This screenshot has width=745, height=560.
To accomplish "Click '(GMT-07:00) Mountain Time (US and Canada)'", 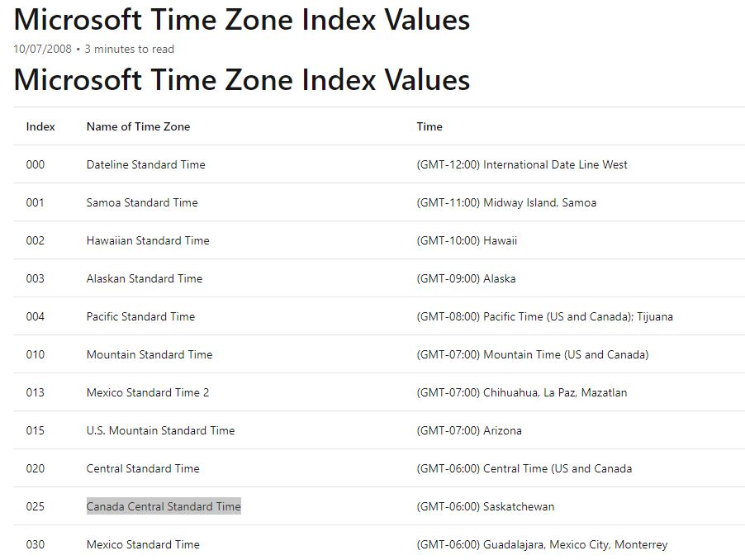I will click(533, 354).
